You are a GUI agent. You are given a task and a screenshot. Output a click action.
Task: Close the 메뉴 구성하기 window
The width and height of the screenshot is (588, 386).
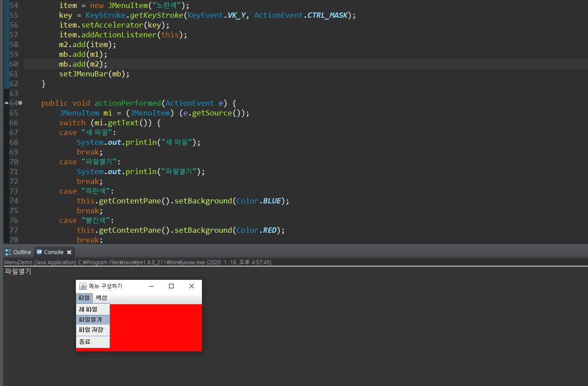tap(192, 286)
